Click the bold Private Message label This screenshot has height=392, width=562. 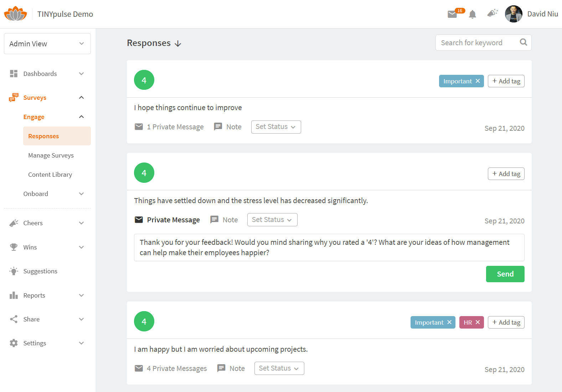pyautogui.click(x=174, y=220)
